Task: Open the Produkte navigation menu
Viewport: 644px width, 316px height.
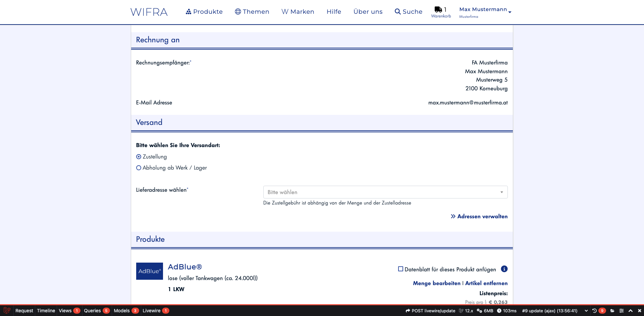Action: (204, 12)
